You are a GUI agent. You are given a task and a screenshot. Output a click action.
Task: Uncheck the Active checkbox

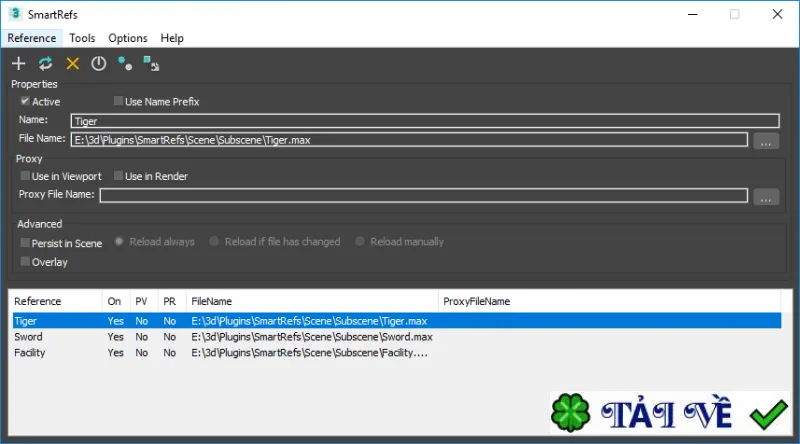[x=24, y=101]
